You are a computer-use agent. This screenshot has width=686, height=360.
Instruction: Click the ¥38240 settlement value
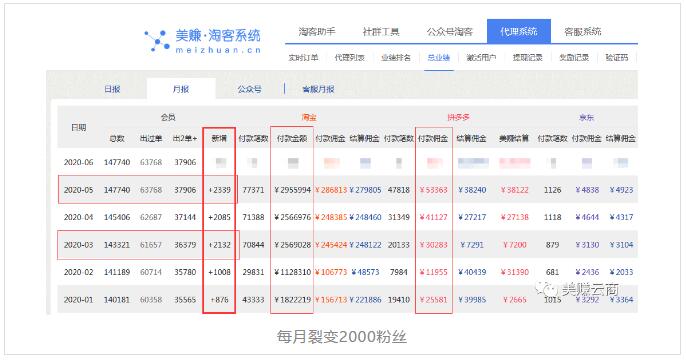coord(472,190)
